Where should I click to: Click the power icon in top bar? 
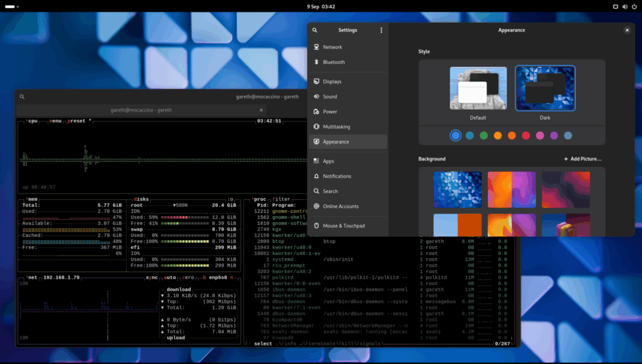coord(633,6)
